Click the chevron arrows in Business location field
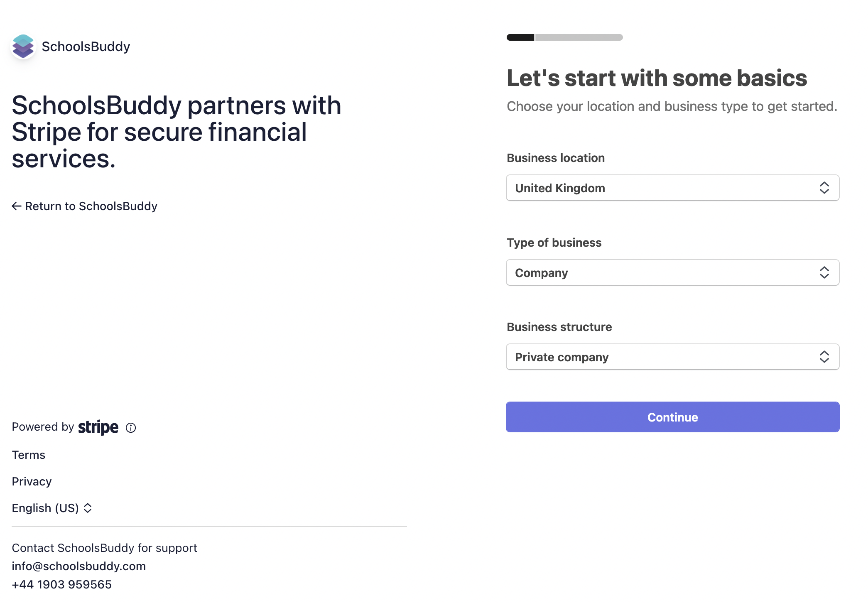The width and height of the screenshot is (868, 603). (824, 188)
